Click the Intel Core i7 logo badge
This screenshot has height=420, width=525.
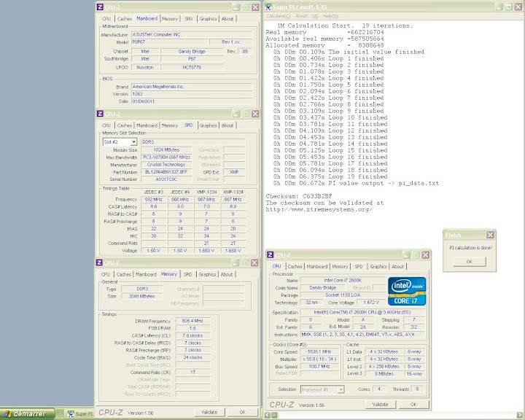pos(407,291)
